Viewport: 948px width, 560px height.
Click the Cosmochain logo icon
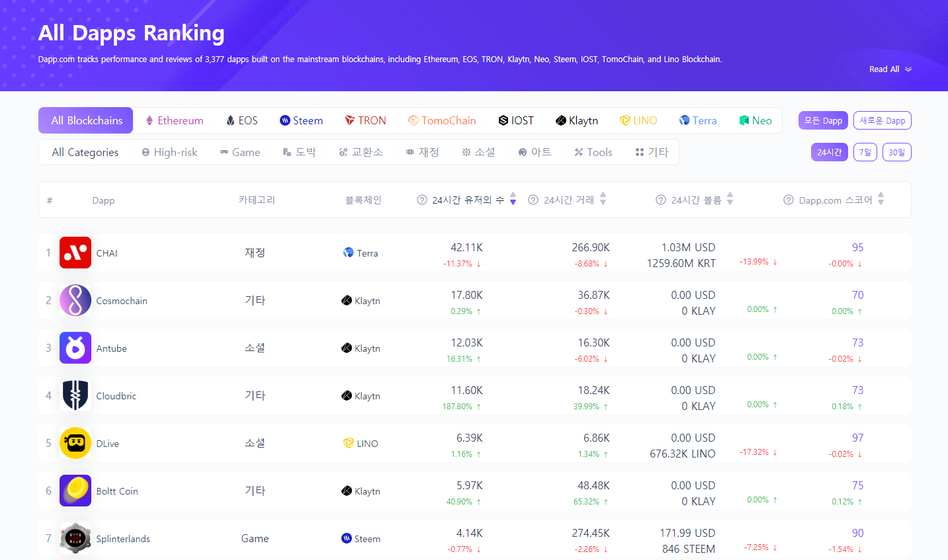pyautogui.click(x=75, y=300)
